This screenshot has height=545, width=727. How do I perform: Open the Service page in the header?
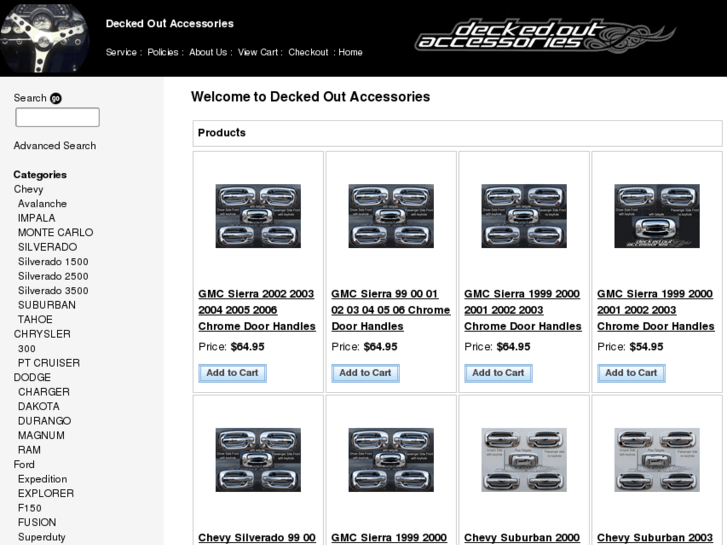121,52
